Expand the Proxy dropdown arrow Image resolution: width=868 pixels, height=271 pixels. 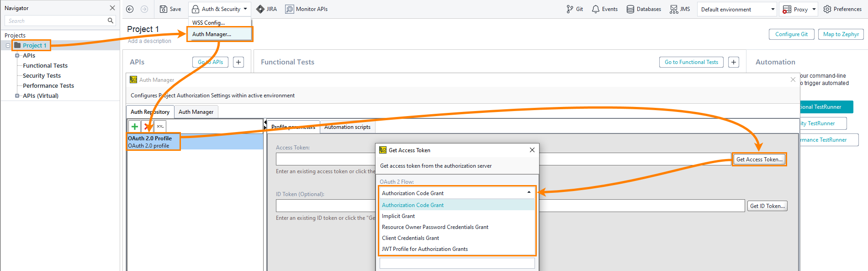click(x=814, y=9)
